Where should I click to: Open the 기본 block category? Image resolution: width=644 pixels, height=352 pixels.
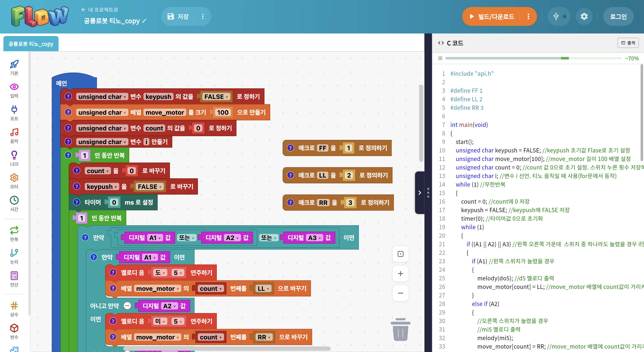(x=14, y=68)
